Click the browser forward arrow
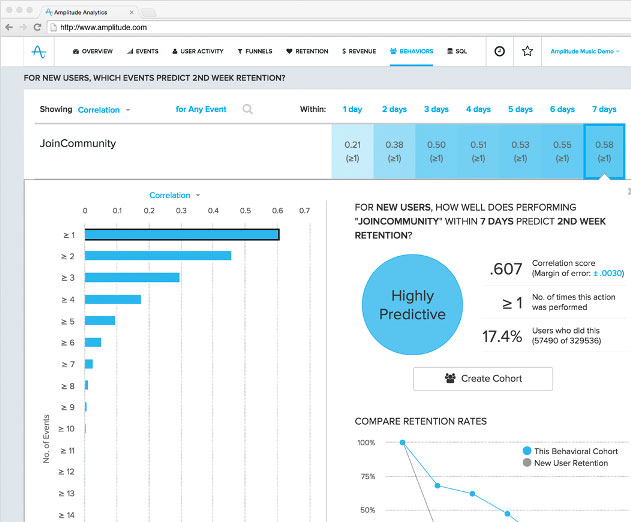The width and height of the screenshot is (631, 522). click(x=23, y=26)
